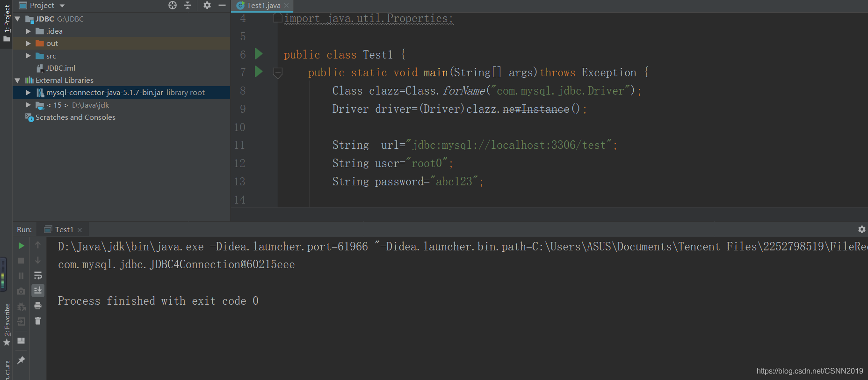The height and width of the screenshot is (380, 868).
Task: Expand mysql-connector-java-5.1.7-bin.jar node
Action: pyautogui.click(x=28, y=93)
